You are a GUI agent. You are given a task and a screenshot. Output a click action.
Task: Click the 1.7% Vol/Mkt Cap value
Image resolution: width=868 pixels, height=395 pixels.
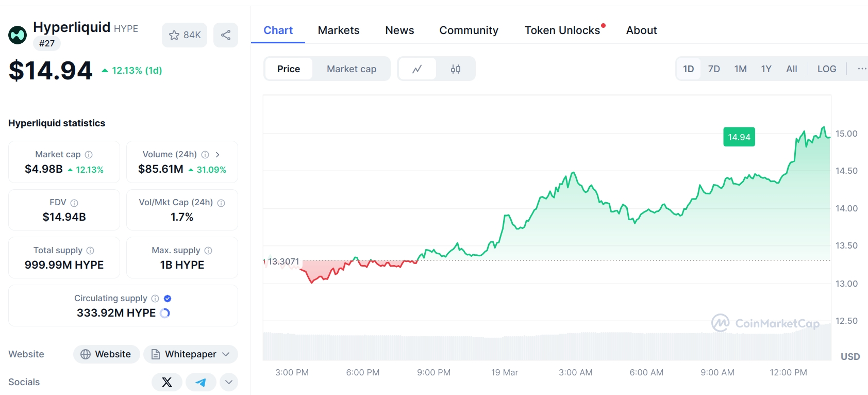pyautogui.click(x=182, y=217)
